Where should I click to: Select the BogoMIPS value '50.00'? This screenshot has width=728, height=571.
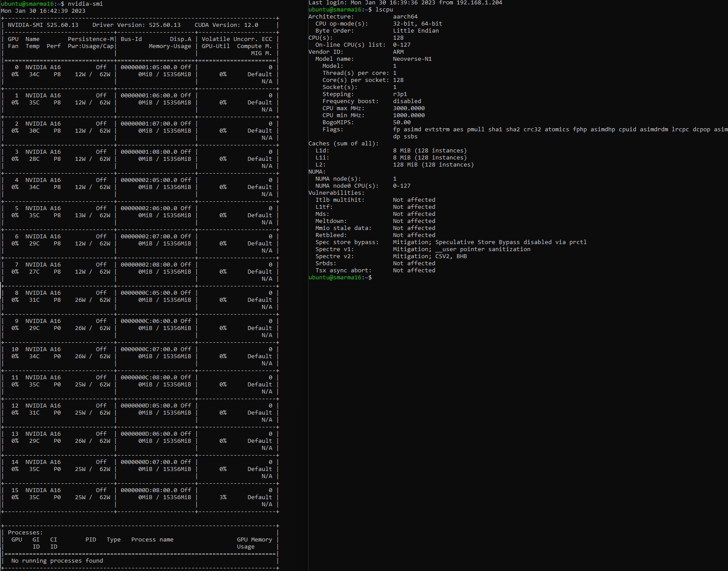click(402, 122)
